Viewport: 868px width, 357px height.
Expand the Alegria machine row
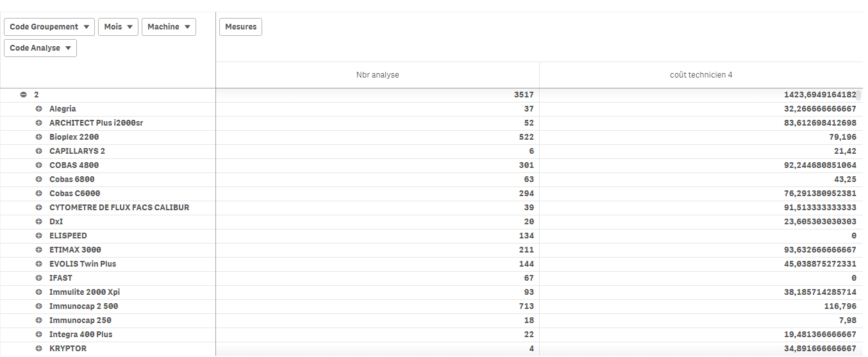click(39, 109)
